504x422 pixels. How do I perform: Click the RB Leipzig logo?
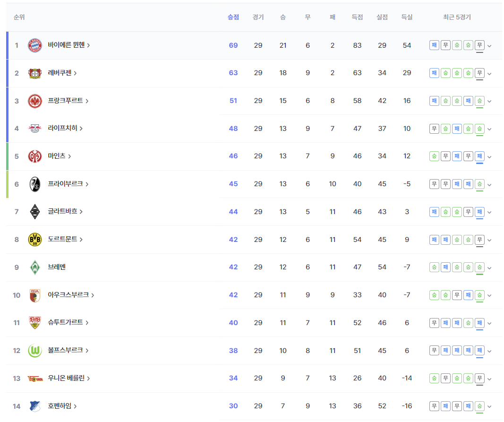34,129
